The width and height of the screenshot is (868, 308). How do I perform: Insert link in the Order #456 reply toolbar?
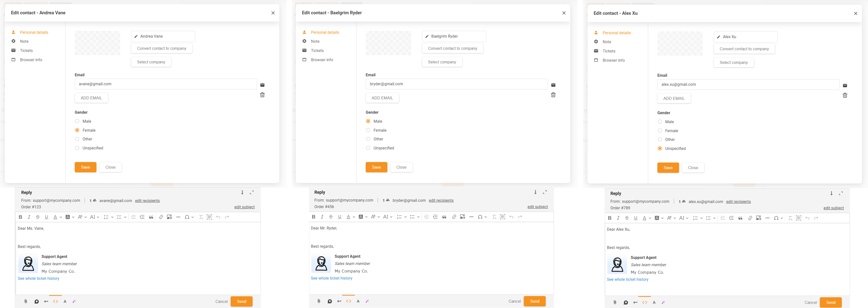(454, 217)
